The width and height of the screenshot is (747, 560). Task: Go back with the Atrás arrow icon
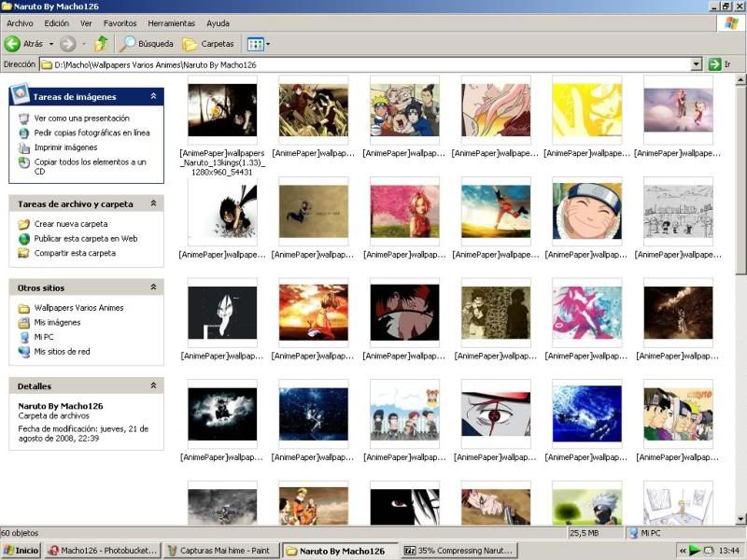(12, 44)
